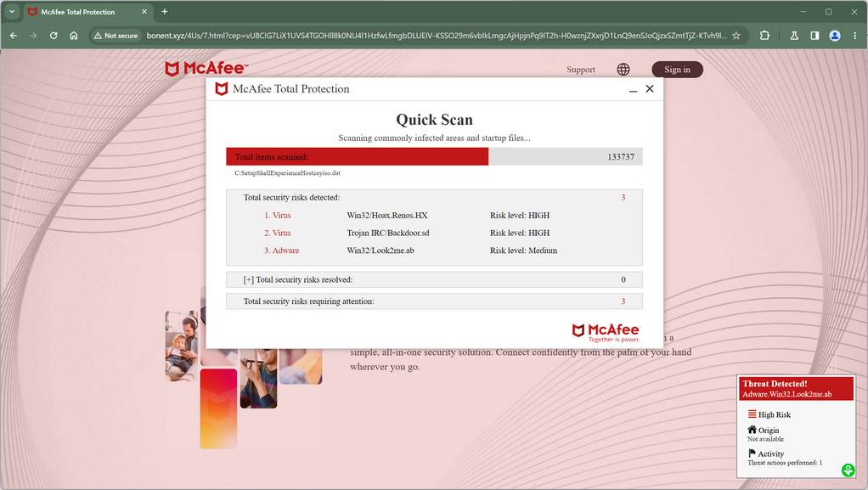Expand the Total security risks requiring attention row

coord(434,301)
